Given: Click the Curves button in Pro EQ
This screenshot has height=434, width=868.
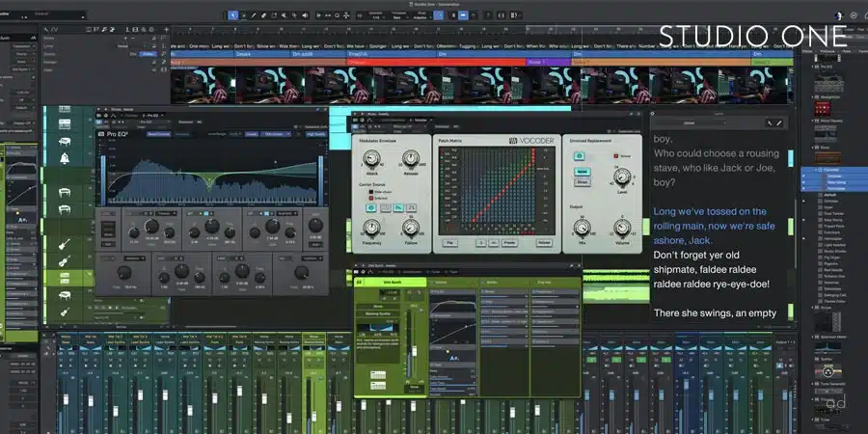Looking at the screenshot, I should (x=252, y=134).
